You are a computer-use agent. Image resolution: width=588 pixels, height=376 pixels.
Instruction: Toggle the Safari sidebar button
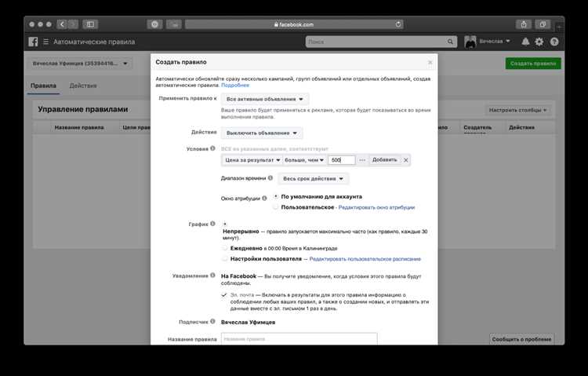(x=90, y=24)
